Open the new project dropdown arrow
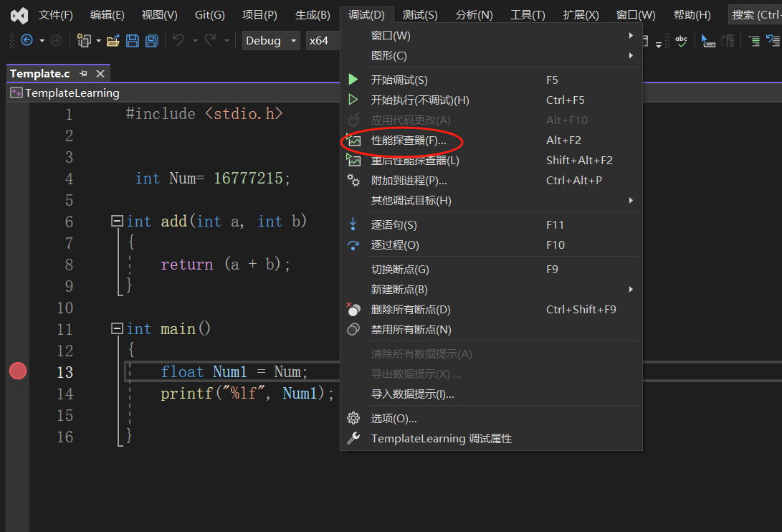The width and height of the screenshot is (782, 532). [98, 40]
